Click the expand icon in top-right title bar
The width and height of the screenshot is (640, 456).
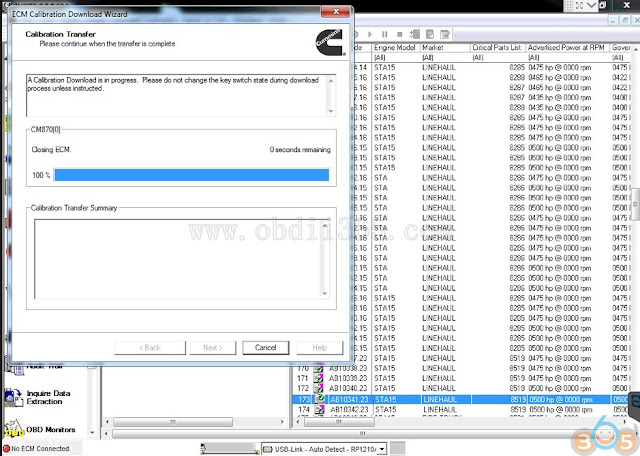(x=579, y=5)
